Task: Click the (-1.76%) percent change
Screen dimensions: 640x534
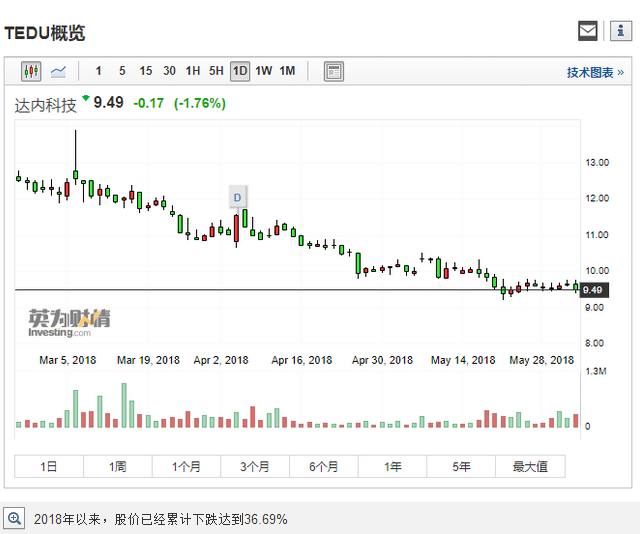Action: click(x=200, y=103)
